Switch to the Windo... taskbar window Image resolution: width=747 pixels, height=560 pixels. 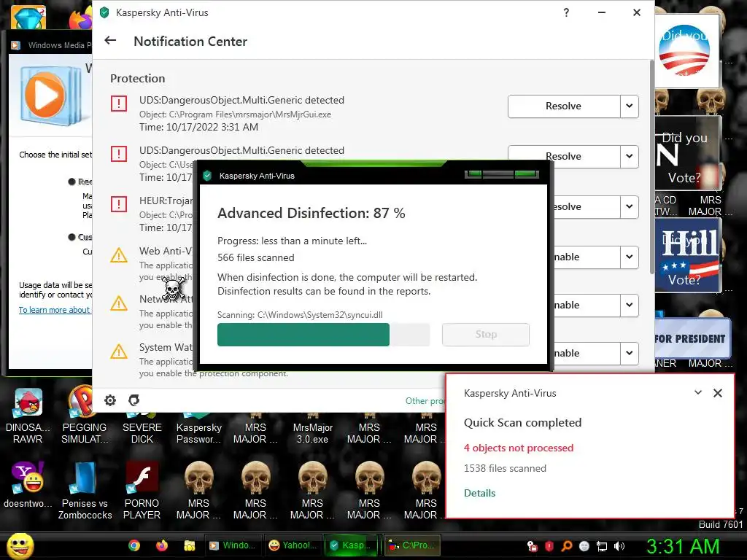coord(233,545)
